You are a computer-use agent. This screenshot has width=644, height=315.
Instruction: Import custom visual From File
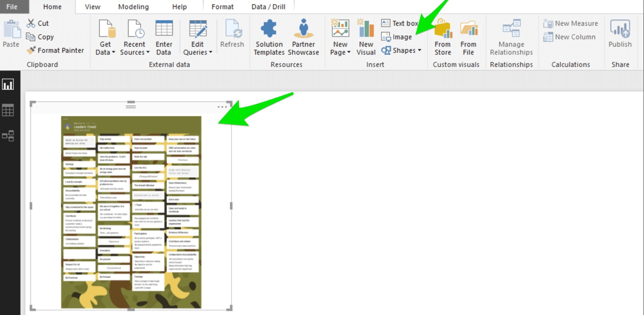click(x=468, y=37)
